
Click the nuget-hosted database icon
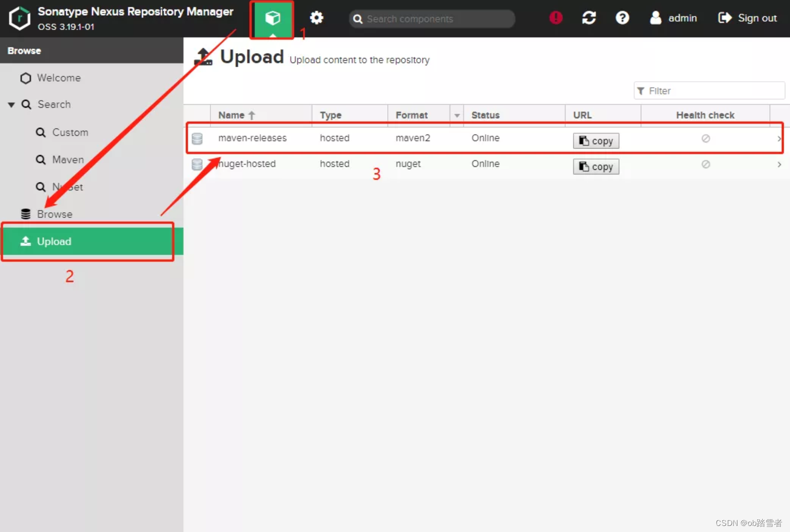pyautogui.click(x=197, y=164)
